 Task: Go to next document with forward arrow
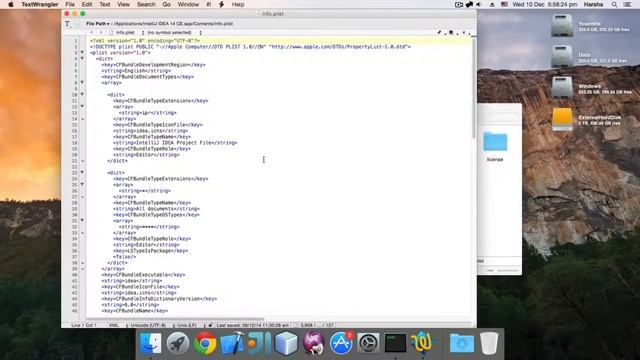pos(101,32)
